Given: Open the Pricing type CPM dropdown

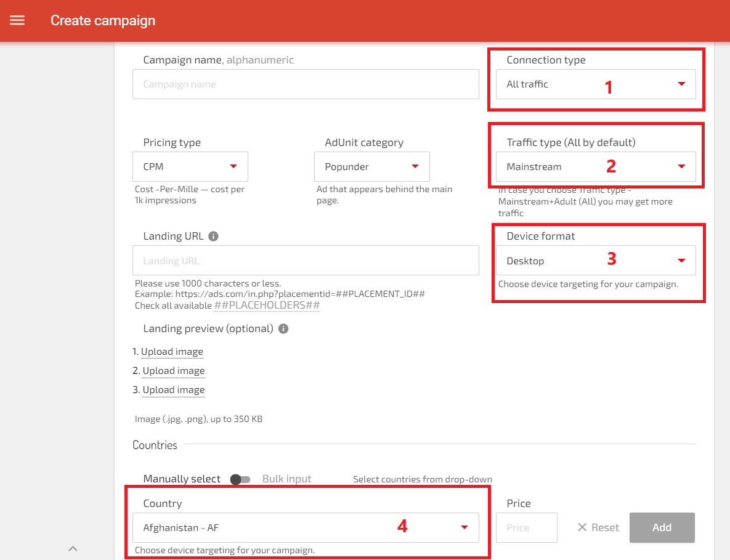Looking at the screenshot, I should click(x=190, y=166).
